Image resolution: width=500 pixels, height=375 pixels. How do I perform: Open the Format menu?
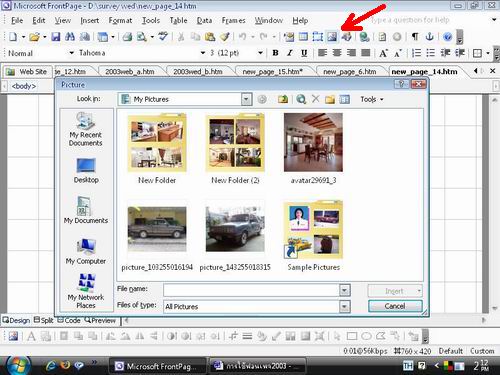120,21
